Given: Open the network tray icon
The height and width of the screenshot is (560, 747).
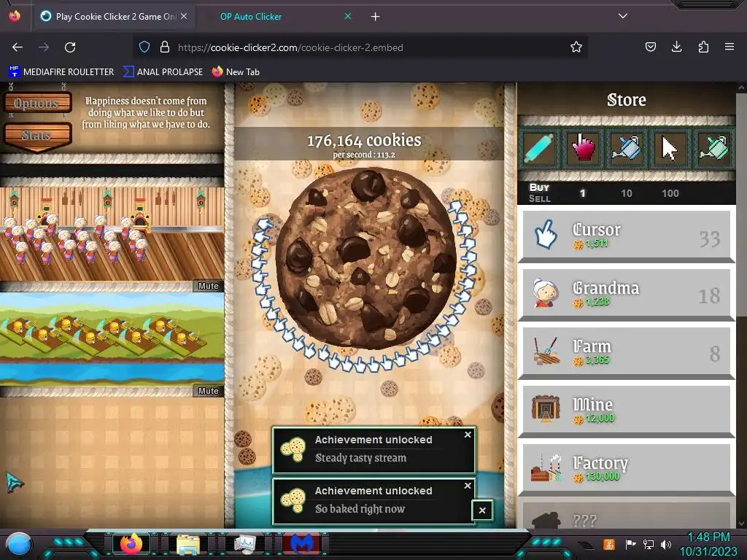Looking at the screenshot, I should 648,544.
